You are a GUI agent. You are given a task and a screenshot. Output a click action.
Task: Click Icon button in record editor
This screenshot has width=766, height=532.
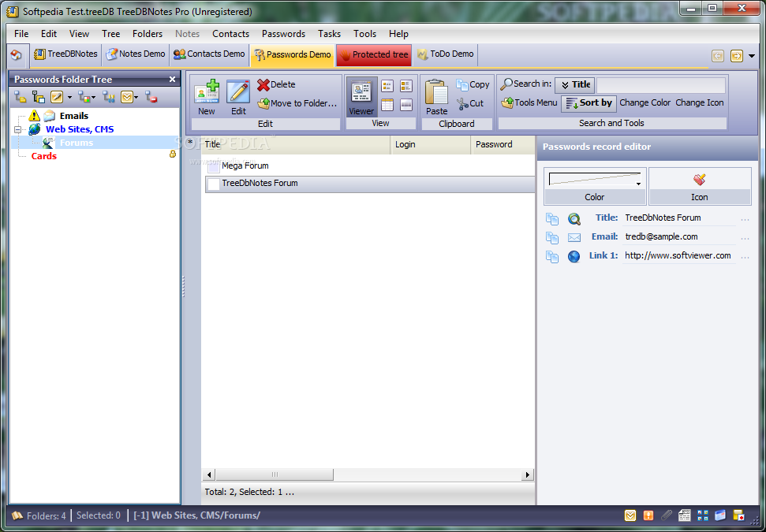[x=700, y=186]
